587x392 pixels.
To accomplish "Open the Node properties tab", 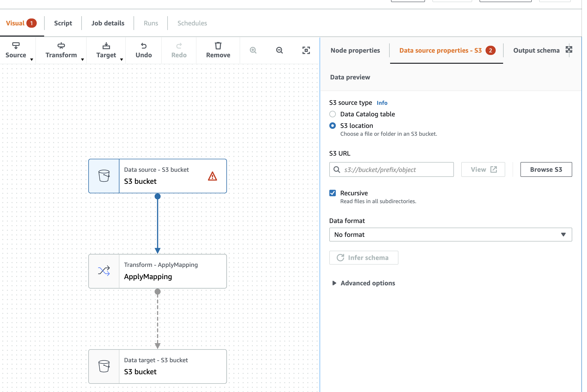I will [355, 50].
